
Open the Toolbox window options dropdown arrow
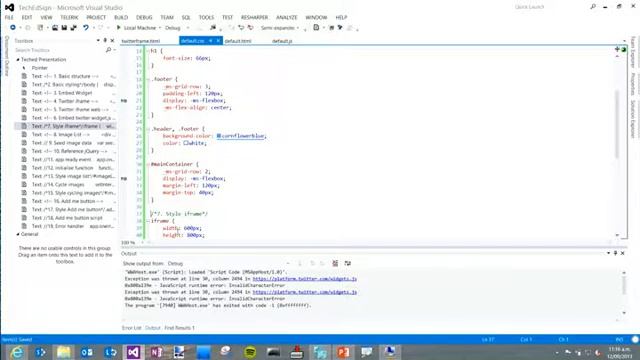98,40
